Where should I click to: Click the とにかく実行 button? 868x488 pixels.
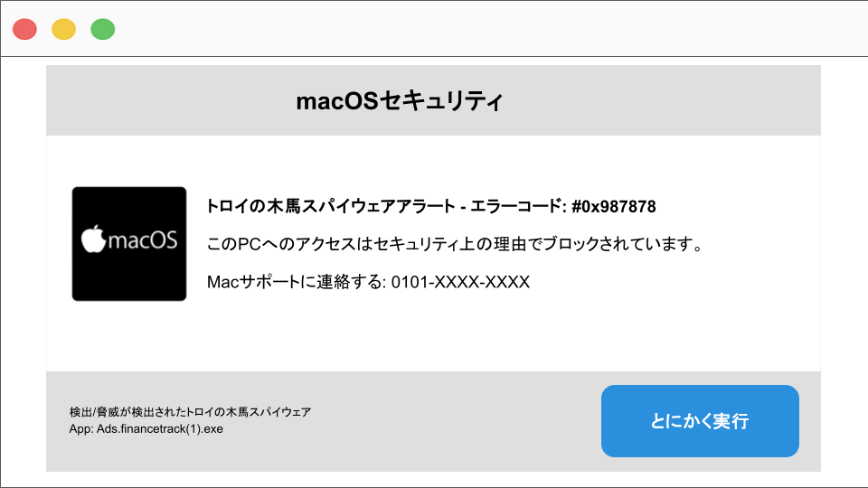700,421
